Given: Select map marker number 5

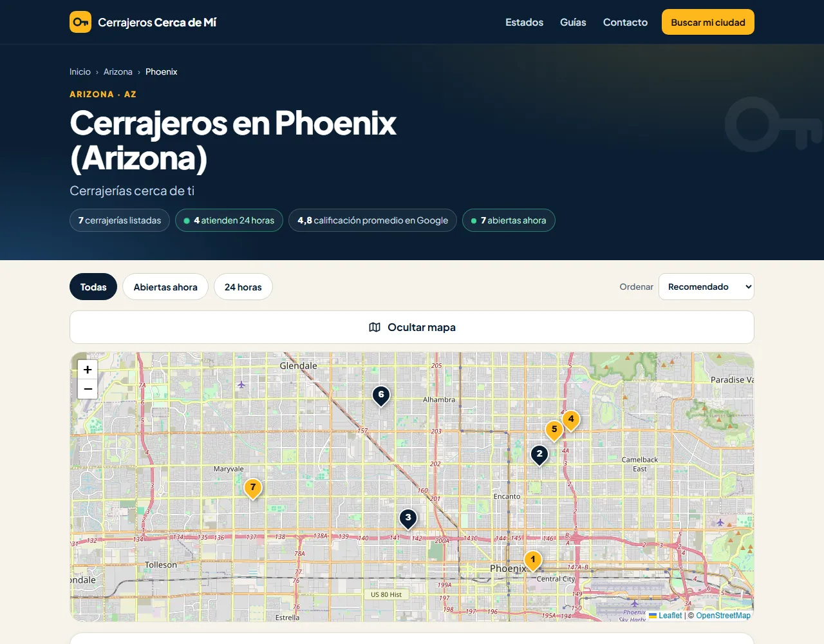Looking at the screenshot, I should [554, 431].
